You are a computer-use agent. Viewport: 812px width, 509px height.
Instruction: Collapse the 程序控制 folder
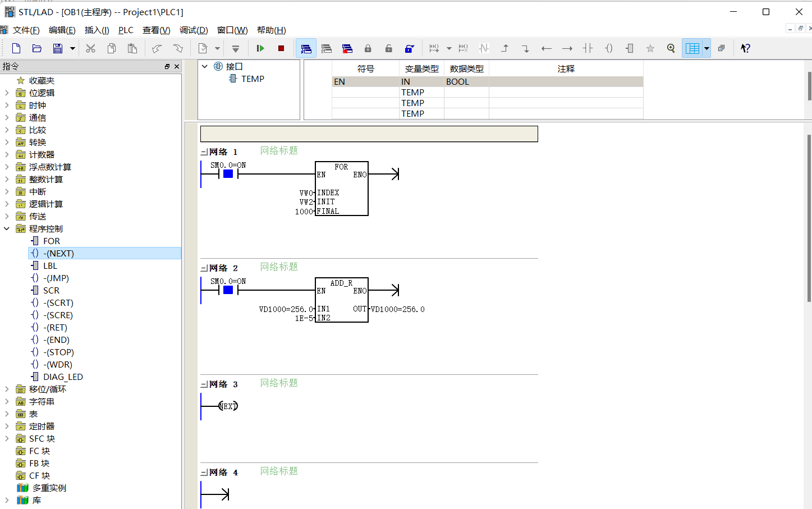click(7, 229)
